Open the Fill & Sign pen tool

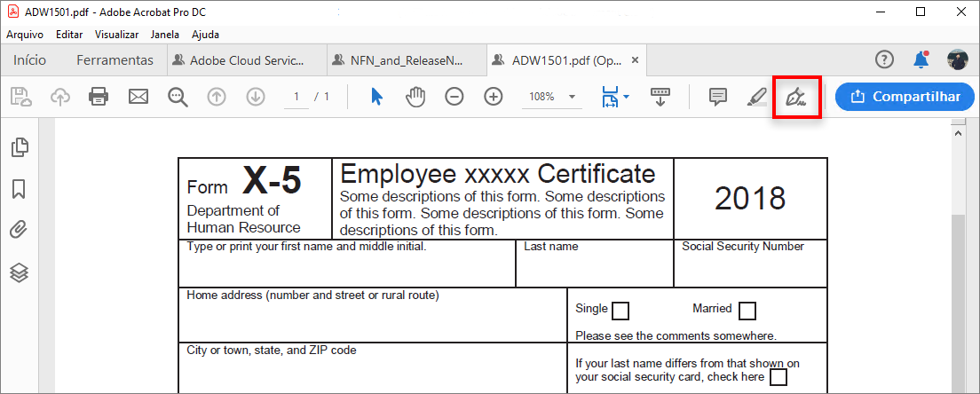796,97
